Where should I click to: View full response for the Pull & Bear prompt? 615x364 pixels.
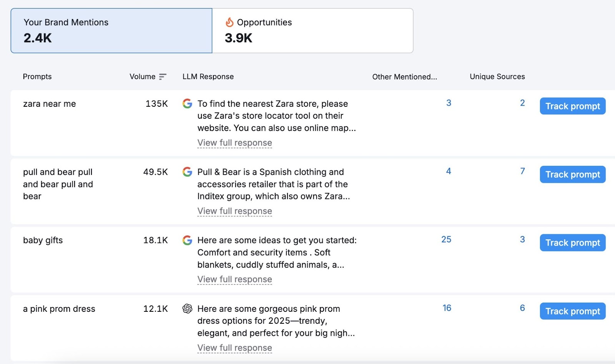click(x=234, y=211)
